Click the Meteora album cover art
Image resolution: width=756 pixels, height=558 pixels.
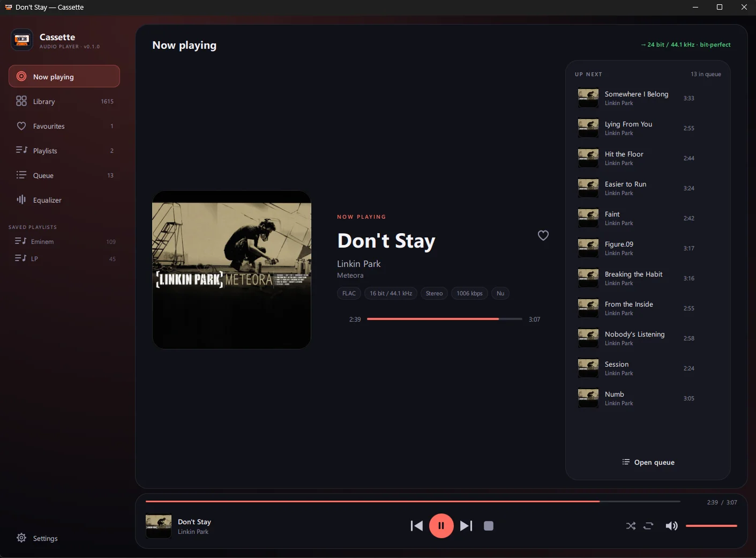coord(231,270)
